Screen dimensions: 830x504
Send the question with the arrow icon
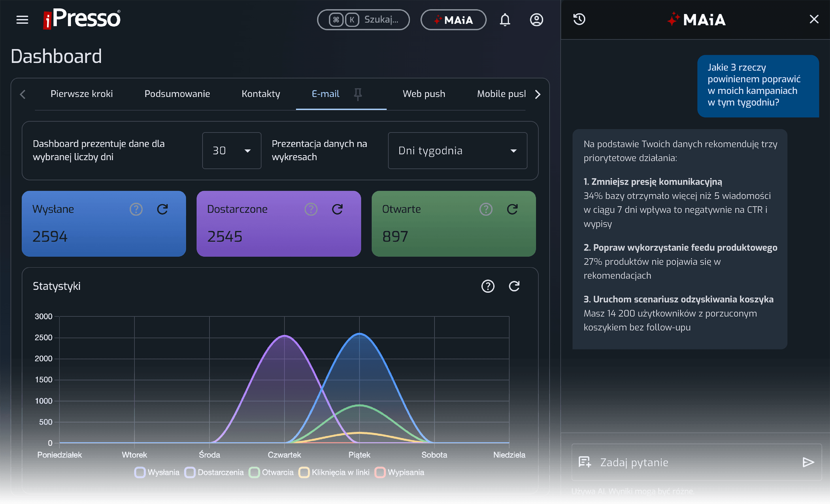[808, 462]
